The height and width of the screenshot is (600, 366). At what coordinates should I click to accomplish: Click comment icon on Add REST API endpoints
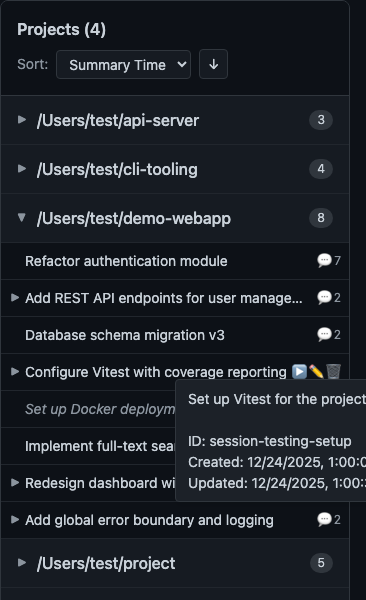point(324,297)
